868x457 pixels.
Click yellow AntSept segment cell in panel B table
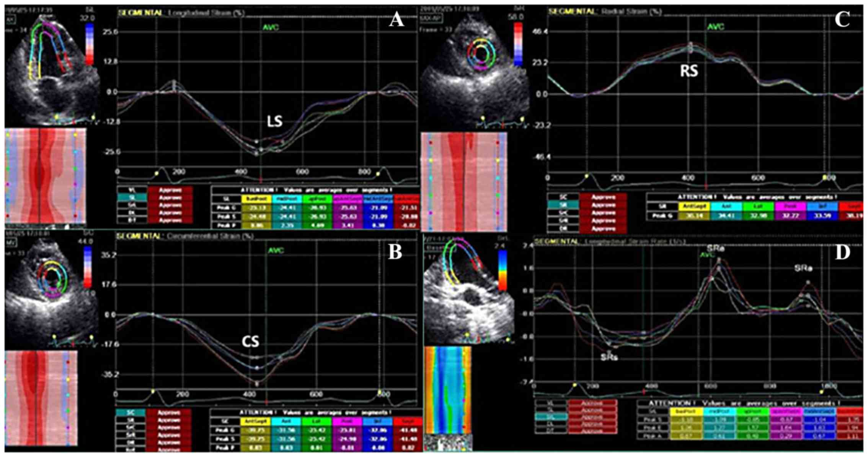point(255,421)
